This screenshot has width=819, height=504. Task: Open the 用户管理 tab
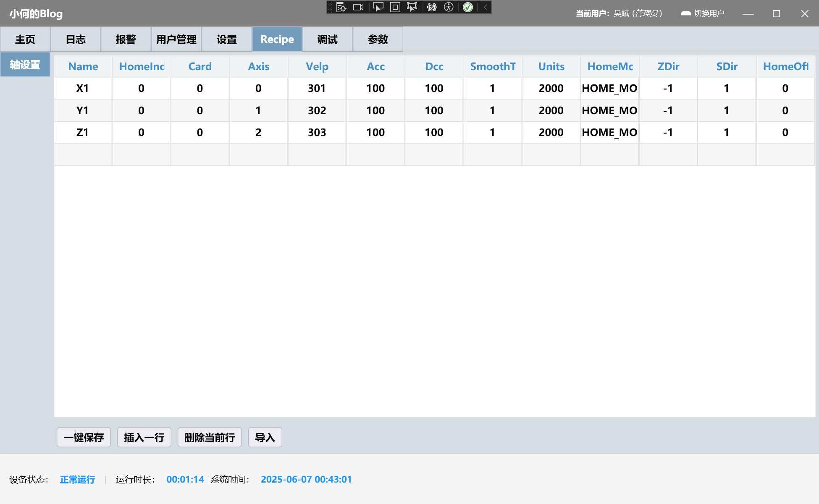[176, 39]
